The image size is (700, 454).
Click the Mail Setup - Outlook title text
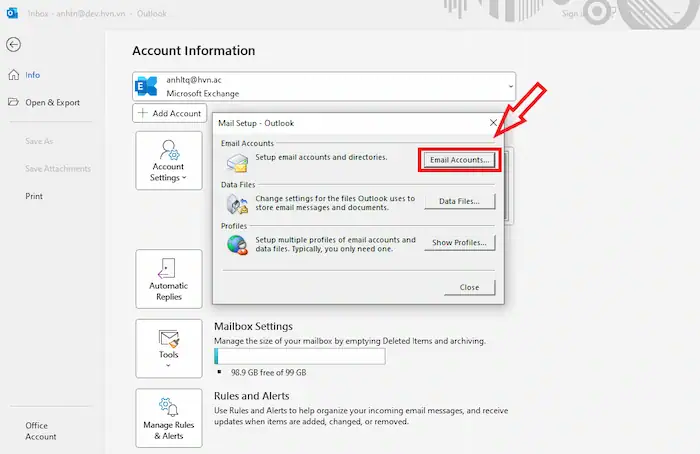click(x=256, y=123)
